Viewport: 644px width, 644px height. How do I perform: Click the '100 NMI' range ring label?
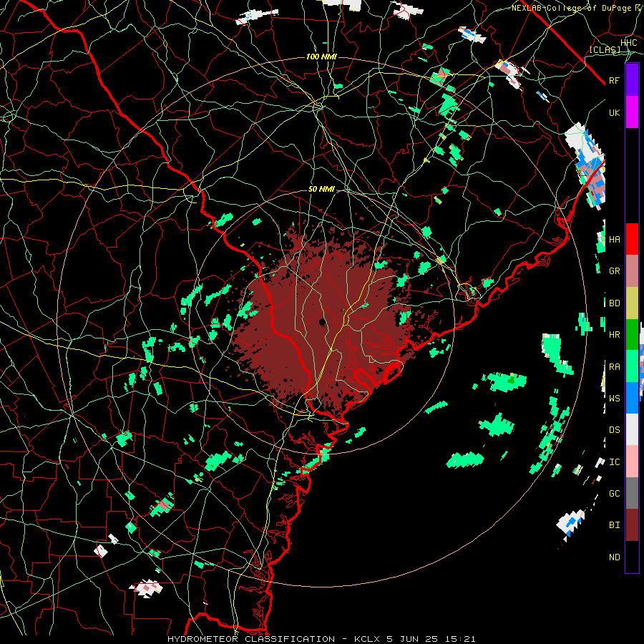(x=321, y=57)
